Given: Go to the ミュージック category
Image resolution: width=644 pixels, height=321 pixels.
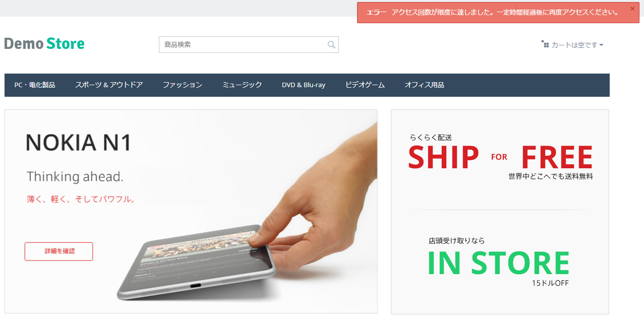Looking at the screenshot, I should 242,85.
